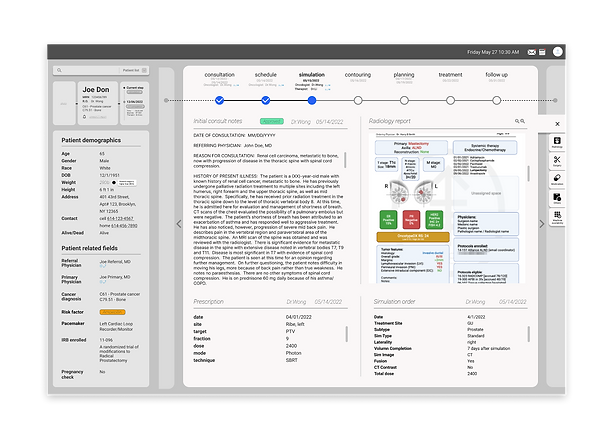Image resolution: width=613 pixels, height=445 pixels.
Task: Open the calendar icon in top bar
Action: pos(542,52)
